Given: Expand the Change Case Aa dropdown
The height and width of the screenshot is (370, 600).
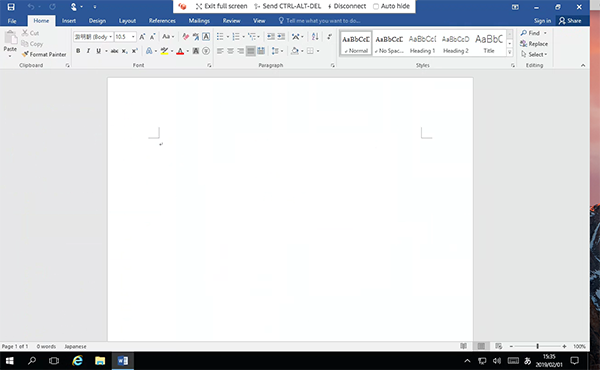Looking at the screenshot, I should 168,37.
